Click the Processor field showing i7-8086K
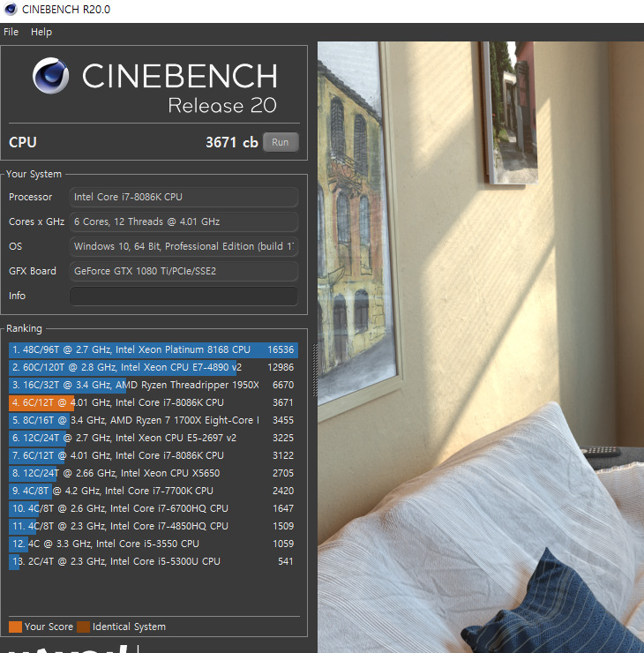 183,197
